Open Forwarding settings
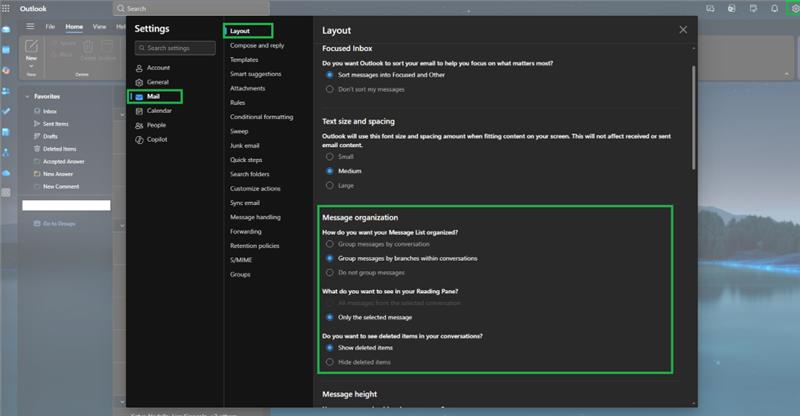This screenshot has width=800, height=416. pos(245,231)
